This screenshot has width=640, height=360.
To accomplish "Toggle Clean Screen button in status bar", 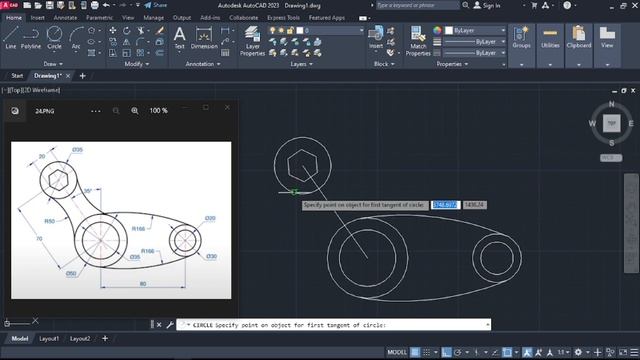I will pos(623,352).
